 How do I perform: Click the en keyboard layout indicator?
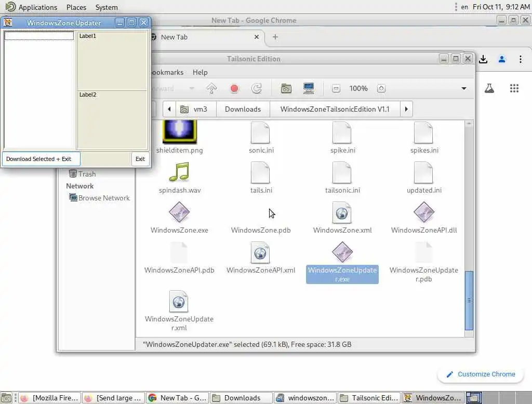464,7
